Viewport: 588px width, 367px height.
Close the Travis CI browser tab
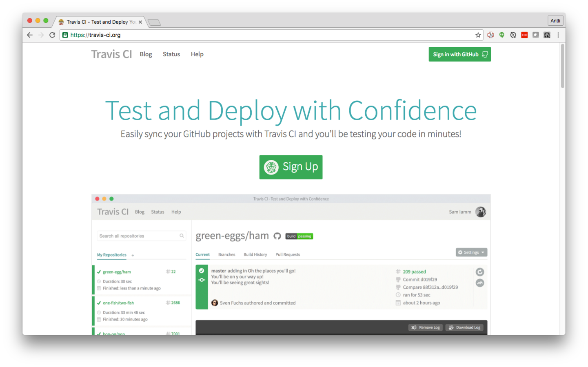click(x=140, y=22)
